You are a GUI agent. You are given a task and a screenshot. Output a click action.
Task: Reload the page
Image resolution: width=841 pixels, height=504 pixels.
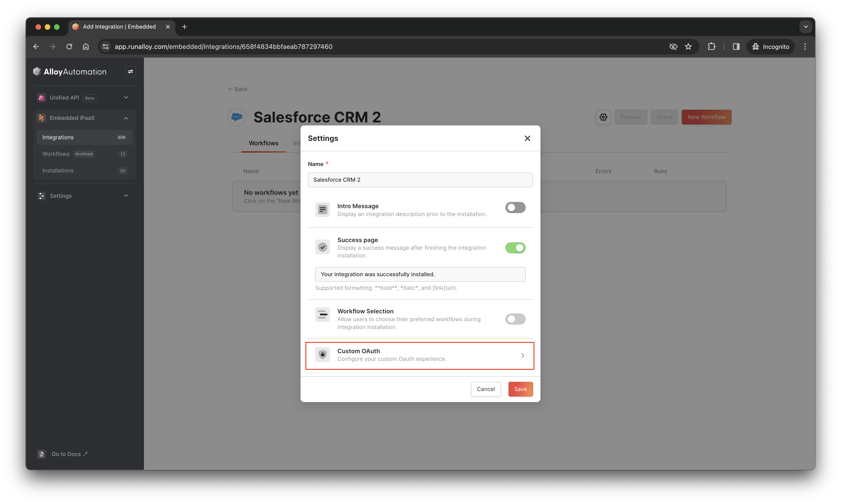tap(69, 47)
